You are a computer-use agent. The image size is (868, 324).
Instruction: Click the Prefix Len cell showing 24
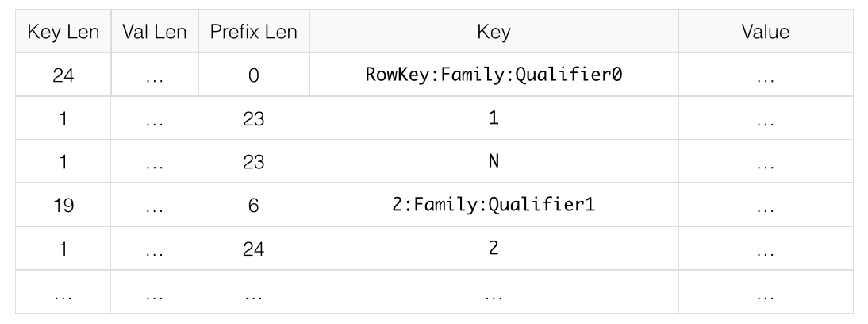[x=253, y=248]
